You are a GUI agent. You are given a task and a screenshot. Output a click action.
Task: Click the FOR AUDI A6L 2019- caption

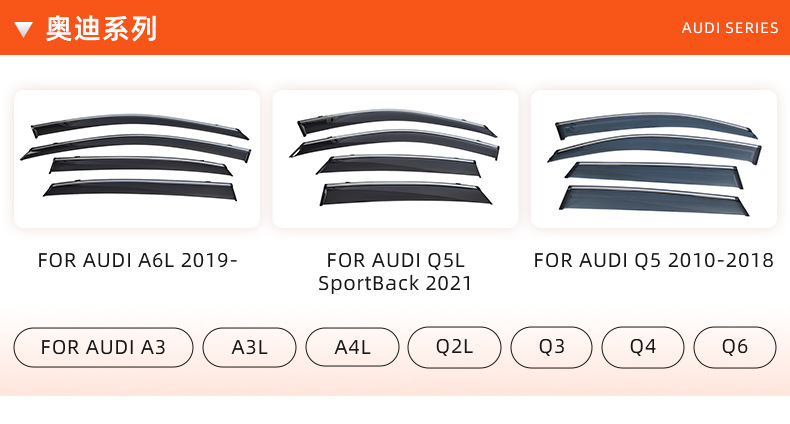[138, 261]
